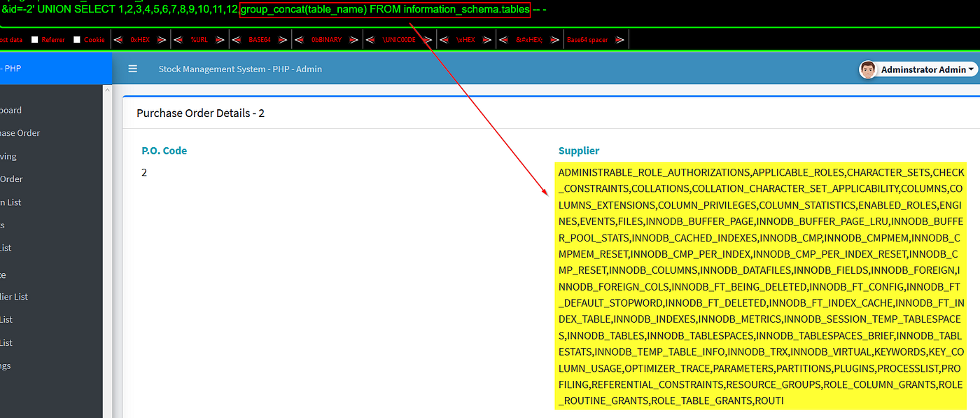Click the Supplier label

point(579,151)
